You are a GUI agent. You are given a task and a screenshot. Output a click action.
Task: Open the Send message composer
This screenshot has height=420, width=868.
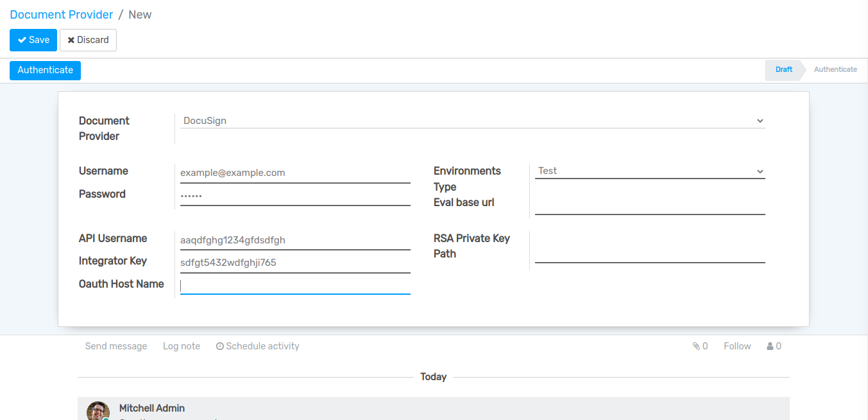point(116,346)
